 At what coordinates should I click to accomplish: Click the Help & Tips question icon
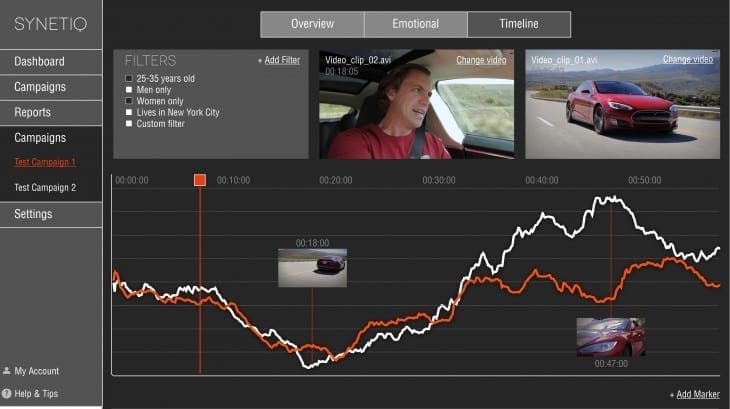click(x=7, y=393)
